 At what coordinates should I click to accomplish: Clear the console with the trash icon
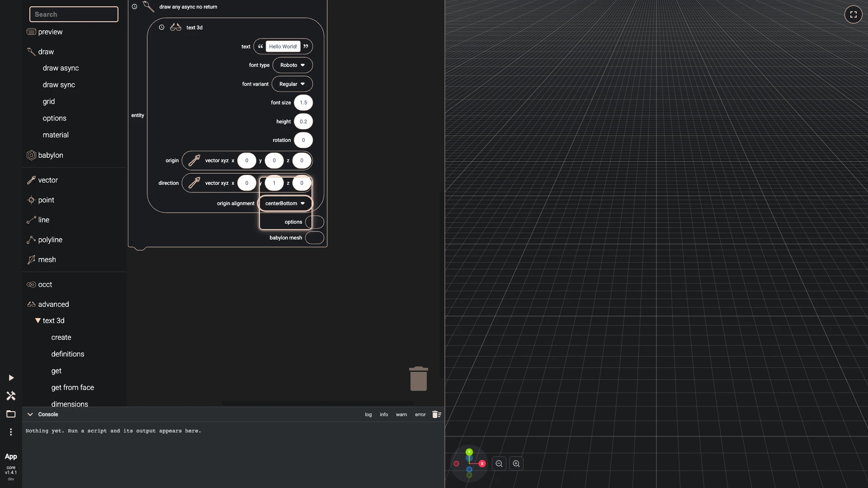click(x=436, y=414)
